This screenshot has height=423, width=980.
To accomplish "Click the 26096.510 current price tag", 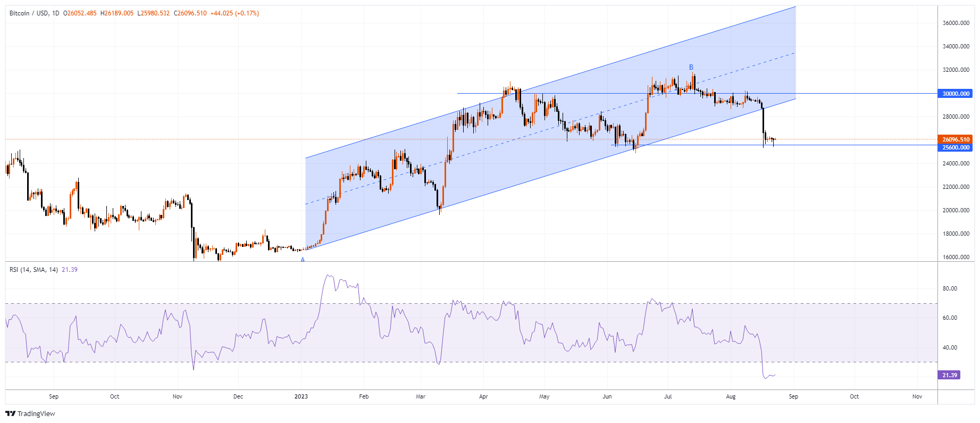I will (x=956, y=139).
